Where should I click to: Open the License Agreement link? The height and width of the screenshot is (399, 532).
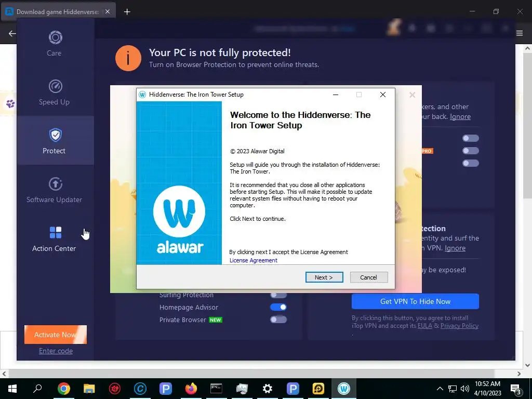[x=253, y=260]
